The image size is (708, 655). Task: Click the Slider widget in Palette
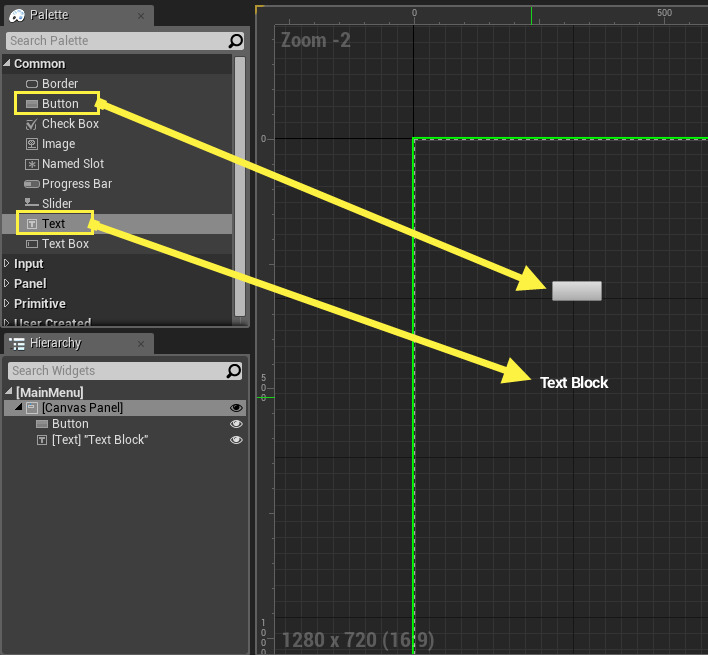tap(57, 204)
